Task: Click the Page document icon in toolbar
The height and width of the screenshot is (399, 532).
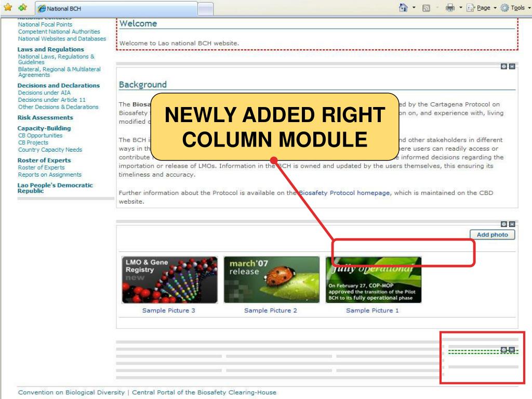Action: (471, 8)
